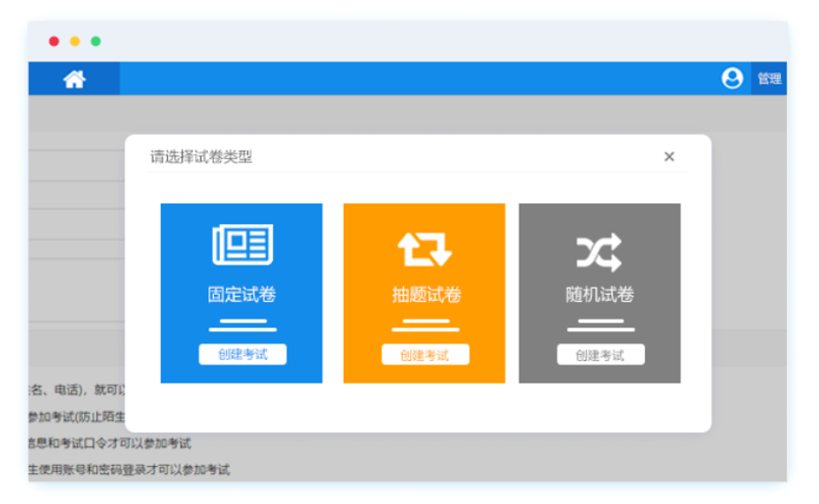Select the 随机试卷 title text
The width and height of the screenshot is (819, 504).
[600, 295]
